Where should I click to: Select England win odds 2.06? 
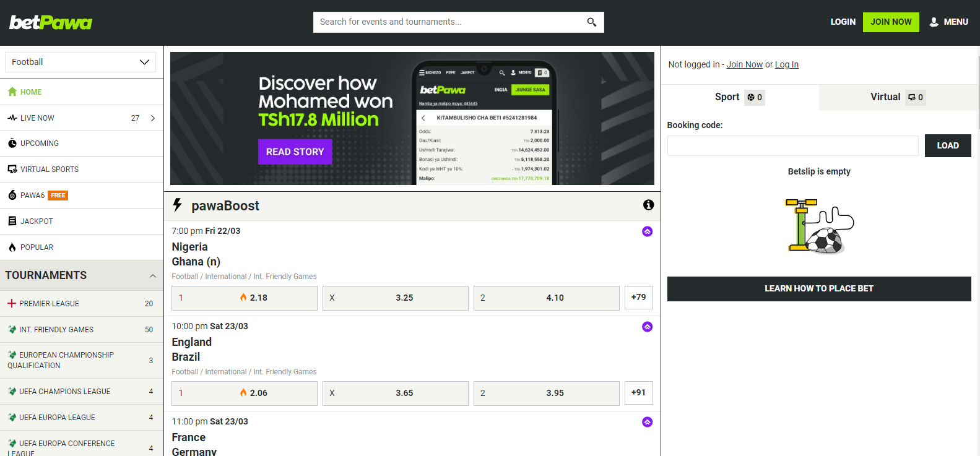tap(245, 393)
